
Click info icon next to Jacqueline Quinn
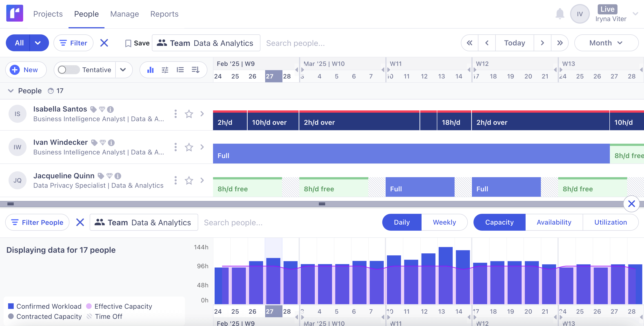coord(118,176)
